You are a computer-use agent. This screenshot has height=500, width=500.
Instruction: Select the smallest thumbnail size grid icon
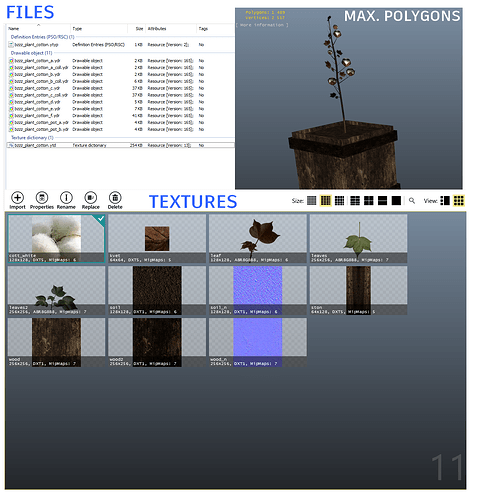click(311, 201)
